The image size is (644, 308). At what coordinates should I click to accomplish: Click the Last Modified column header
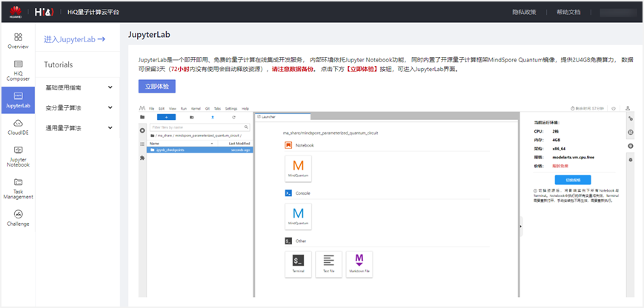(239, 144)
